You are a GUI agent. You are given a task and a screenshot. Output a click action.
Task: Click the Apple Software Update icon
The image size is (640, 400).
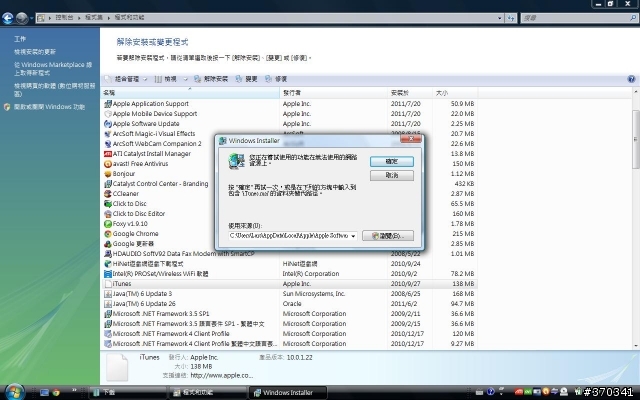pos(108,124)
